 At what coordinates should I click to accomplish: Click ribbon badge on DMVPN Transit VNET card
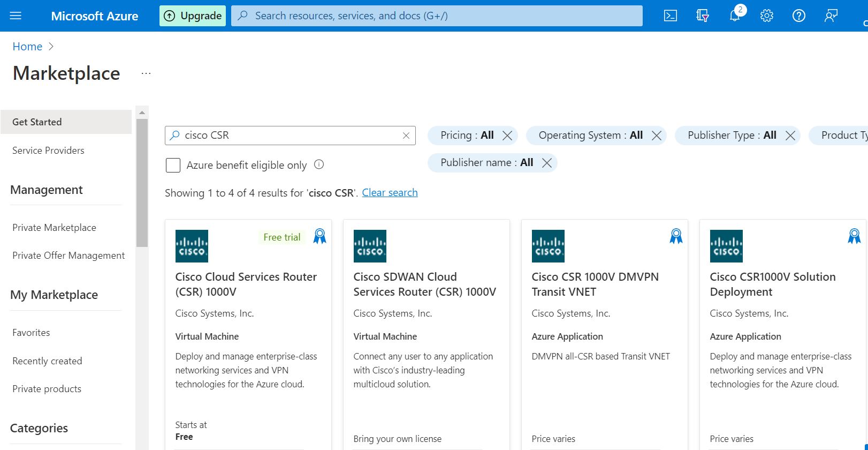(676, 236)
